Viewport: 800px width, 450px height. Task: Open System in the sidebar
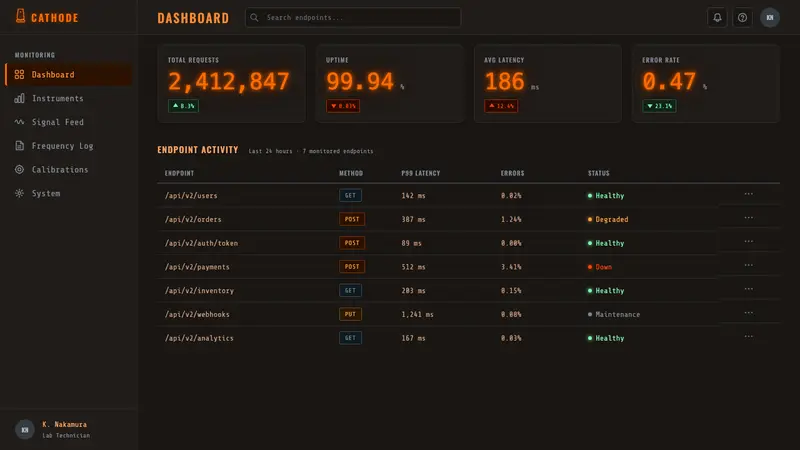click(x=68, y=193)
